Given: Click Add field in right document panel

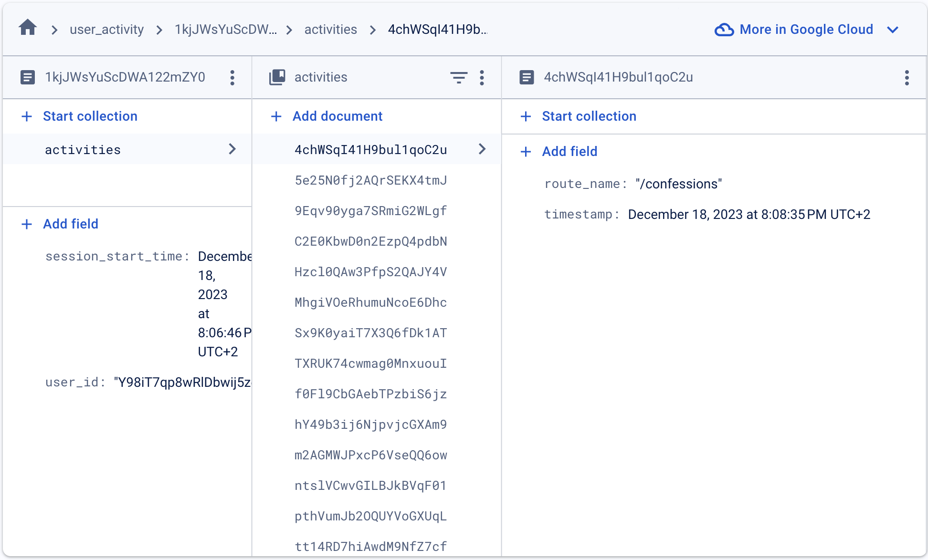Looking at the screenshot, I should (569, 152).
